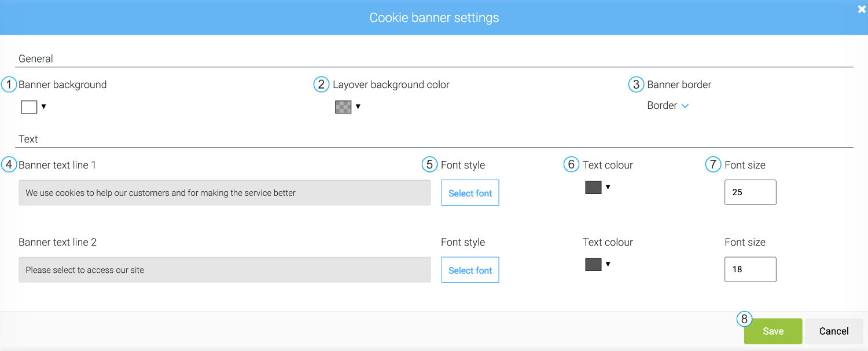Click marker 3 beside Banner border
This screenshot has width=868, height=351.
635,84
